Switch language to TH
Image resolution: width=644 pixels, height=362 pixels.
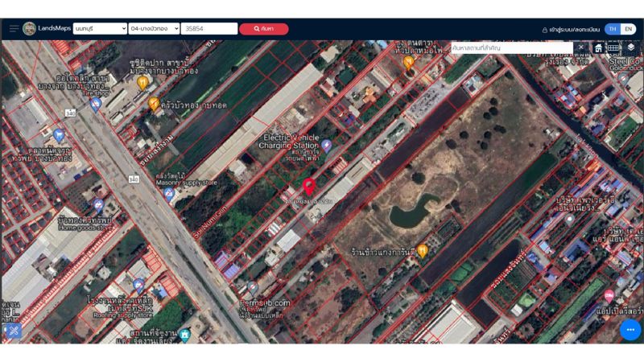pos(613,29)
